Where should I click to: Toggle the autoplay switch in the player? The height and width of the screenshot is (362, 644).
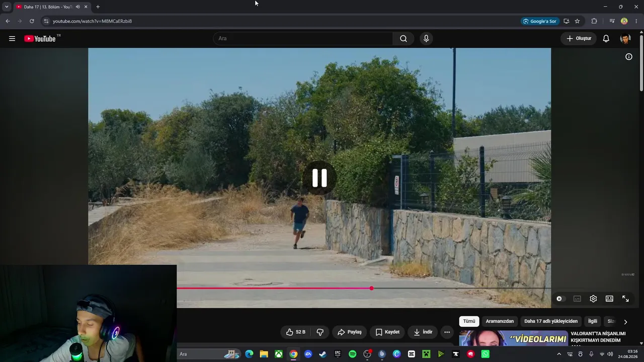click(x=559, y=299)
